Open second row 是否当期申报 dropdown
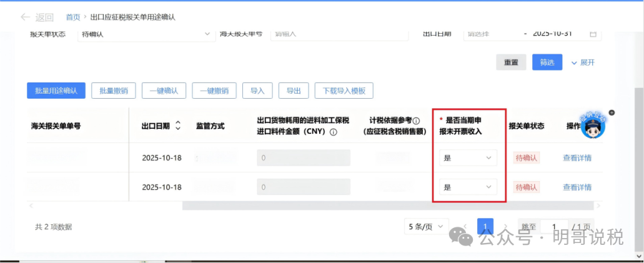This screenshot has width=644, height=263. 468,187
